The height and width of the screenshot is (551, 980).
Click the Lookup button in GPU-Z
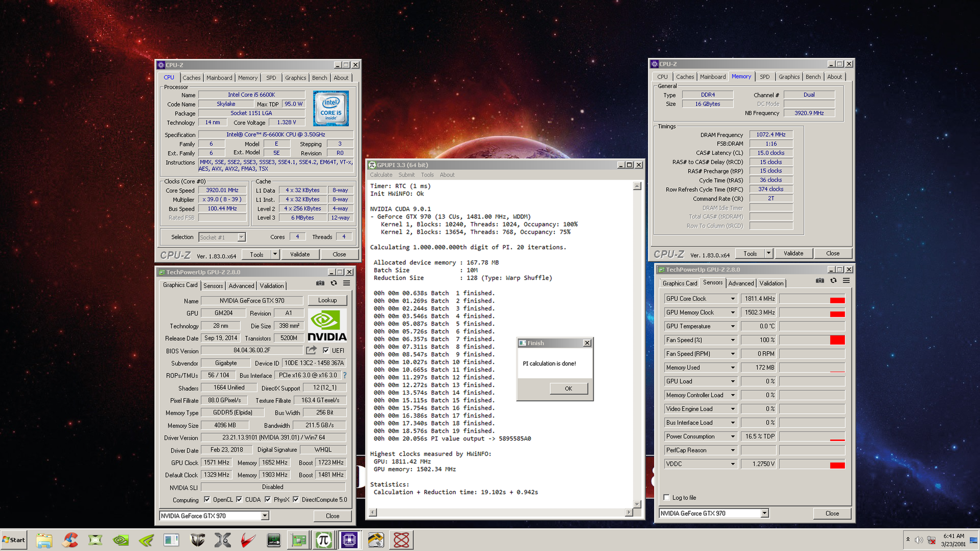tap(327, 300)
